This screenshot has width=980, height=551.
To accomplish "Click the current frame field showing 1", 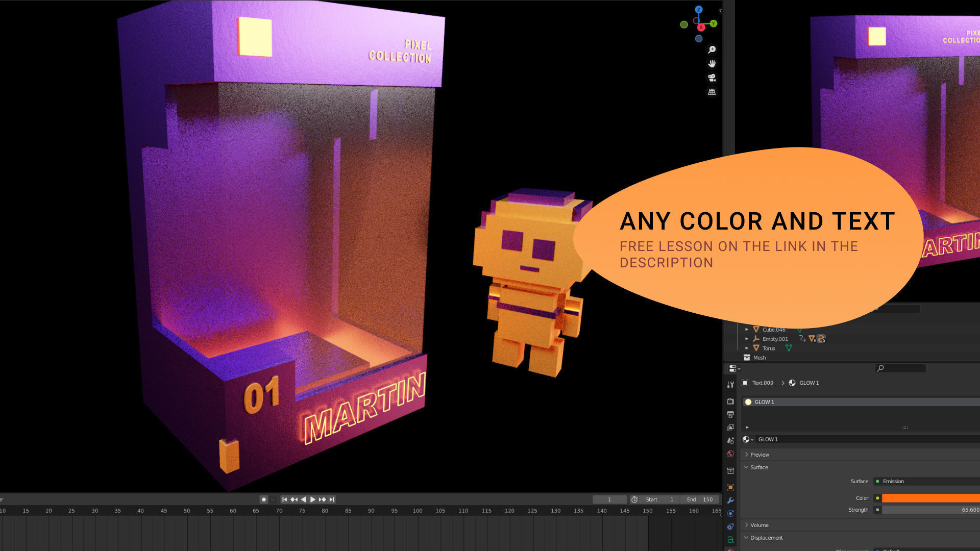I will point(609,499).
